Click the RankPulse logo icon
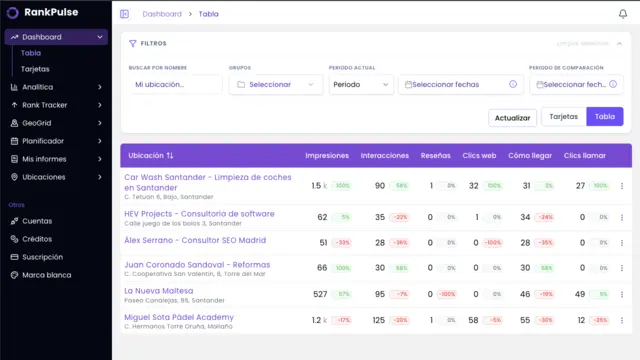 13,13
